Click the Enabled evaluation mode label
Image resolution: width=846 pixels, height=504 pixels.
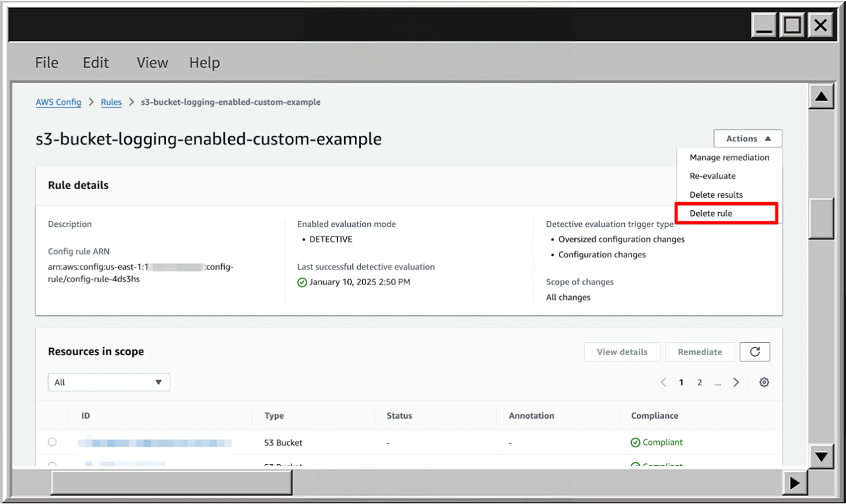pos(346,224)
